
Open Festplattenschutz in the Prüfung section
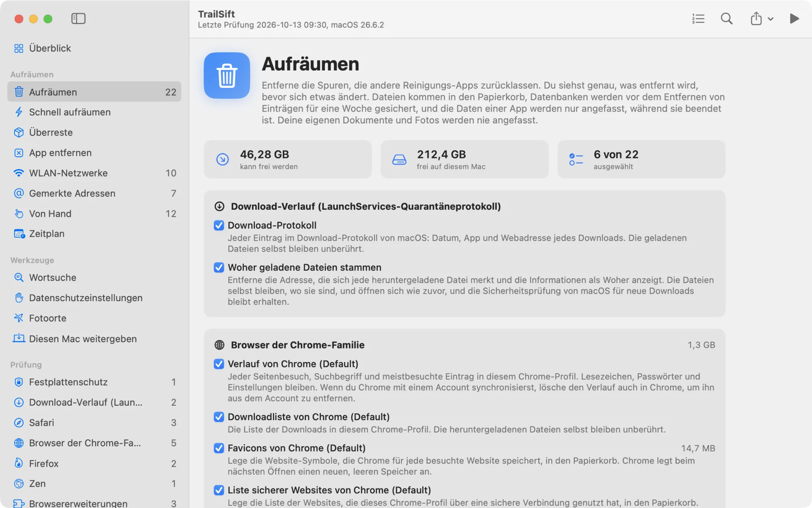tap(94, 382)
